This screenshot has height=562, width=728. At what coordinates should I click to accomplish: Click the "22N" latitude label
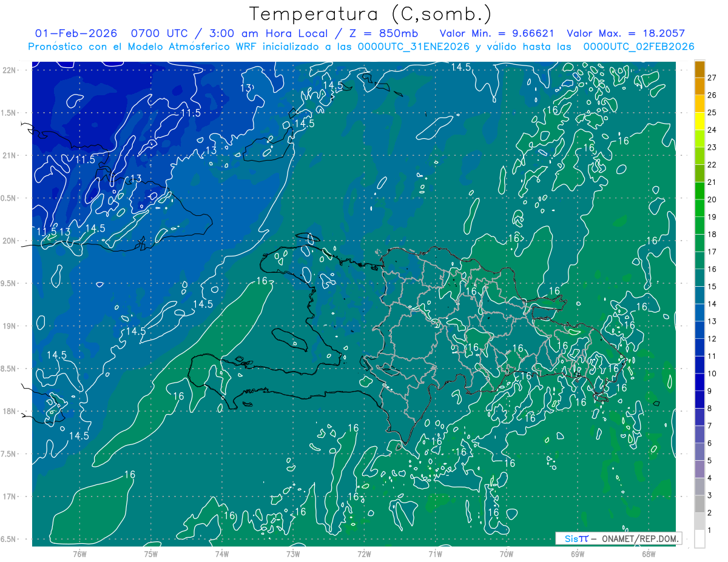[x=10, y=70]
